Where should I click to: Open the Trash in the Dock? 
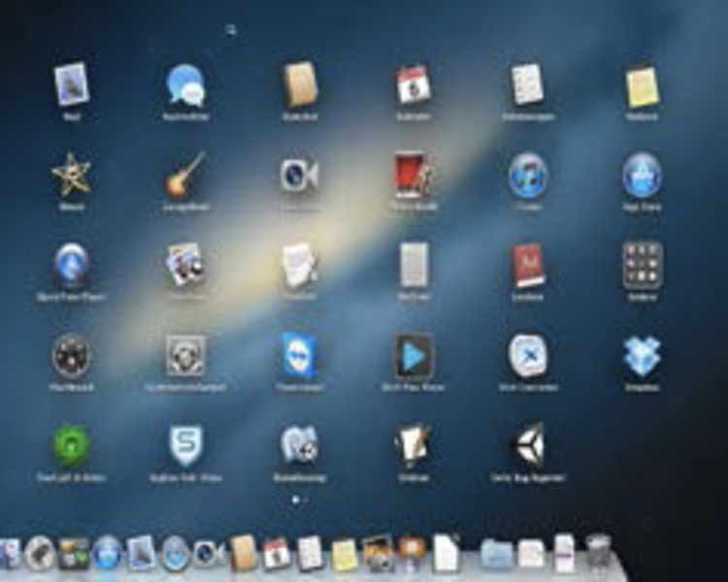point(599,553)
